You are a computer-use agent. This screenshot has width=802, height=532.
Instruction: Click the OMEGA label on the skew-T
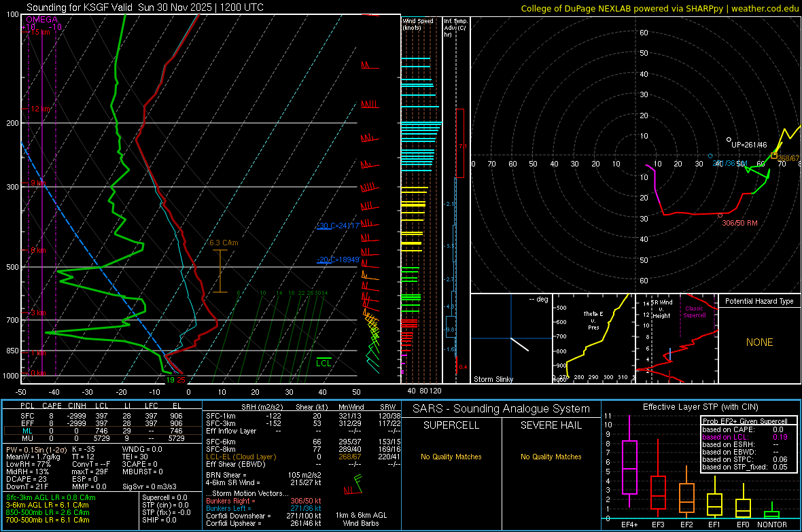[42, 20]
